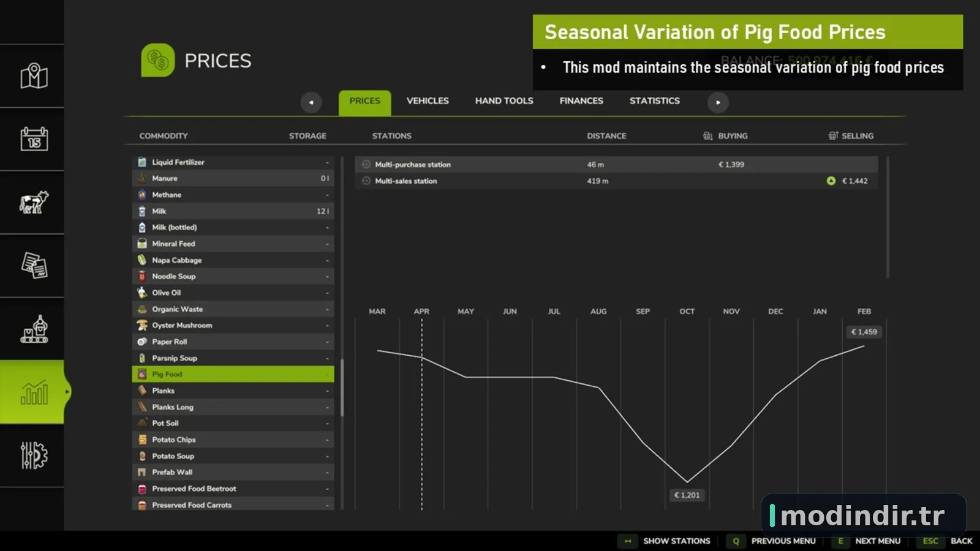980x551 pixels.
Task: Click the PREVIOUS MENU button
Action: coord(772,541)
